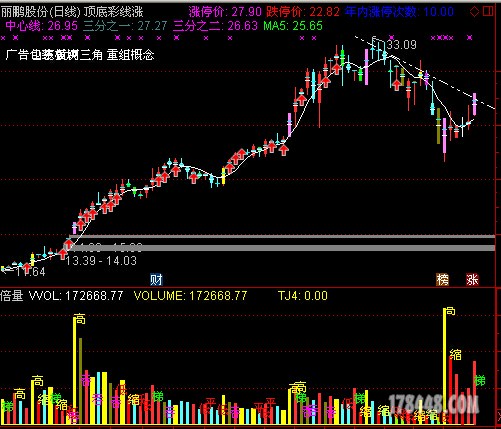The height and width of the screenshot is (429, 501).
Task: Click the 13.39 - 14.03 gap label
Action: [x=101, y=261]
